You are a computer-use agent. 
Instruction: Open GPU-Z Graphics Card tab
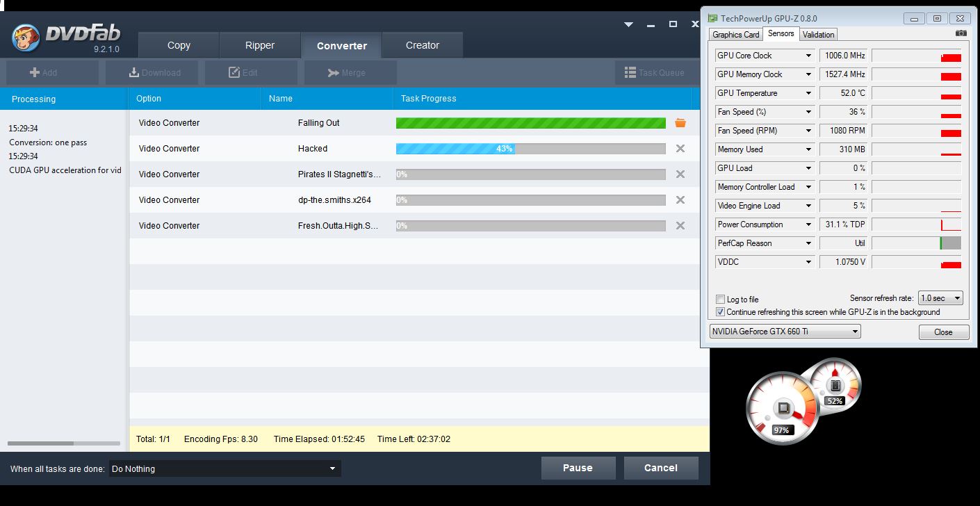(x=736, y=35)
